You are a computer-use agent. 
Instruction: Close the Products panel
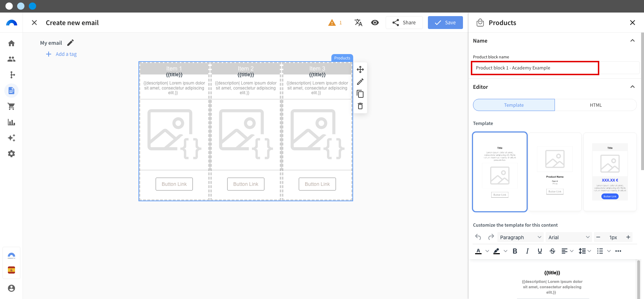click(633, 23)
